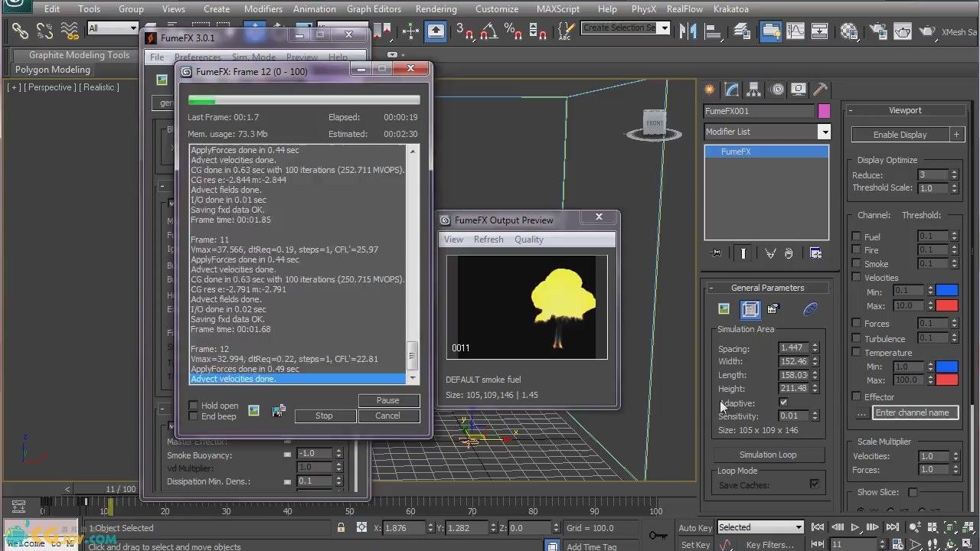Enable the Effector checkbox

[x=857, y=396]
